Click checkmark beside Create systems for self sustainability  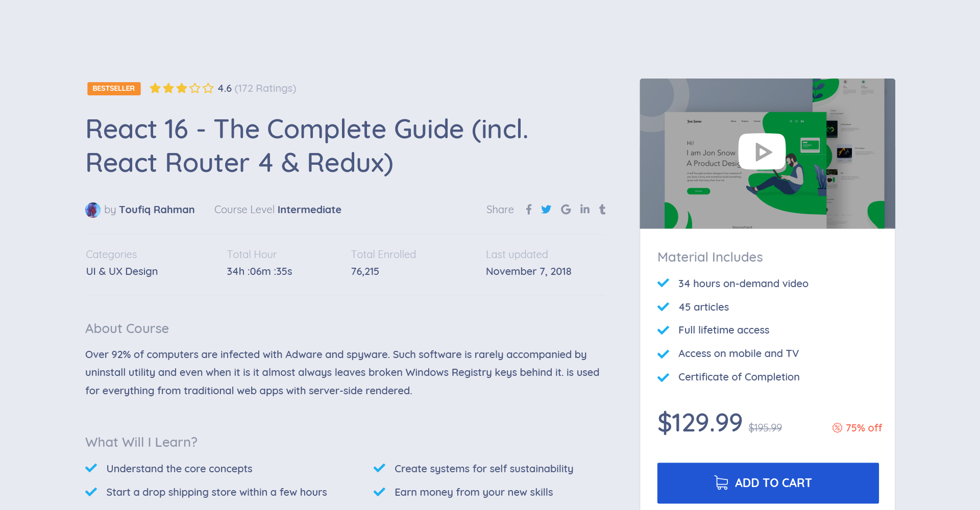379,468
